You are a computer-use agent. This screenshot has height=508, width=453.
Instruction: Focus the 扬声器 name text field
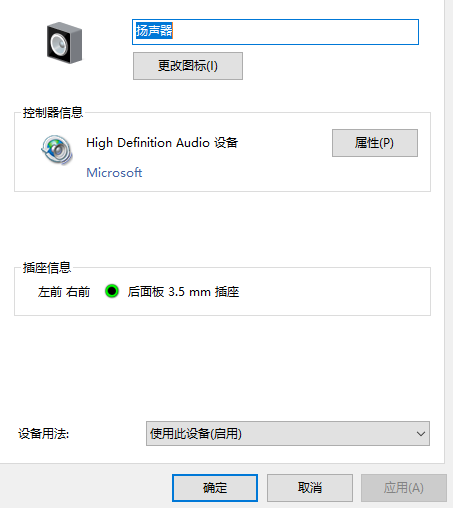tap(275, 32)
